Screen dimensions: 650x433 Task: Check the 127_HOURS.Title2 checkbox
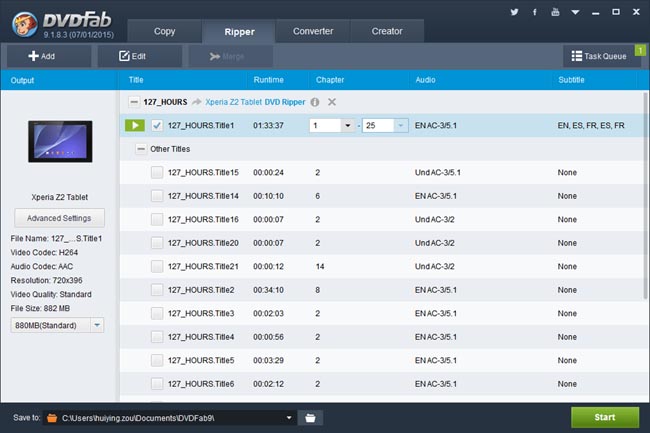[x=157, y=290]
